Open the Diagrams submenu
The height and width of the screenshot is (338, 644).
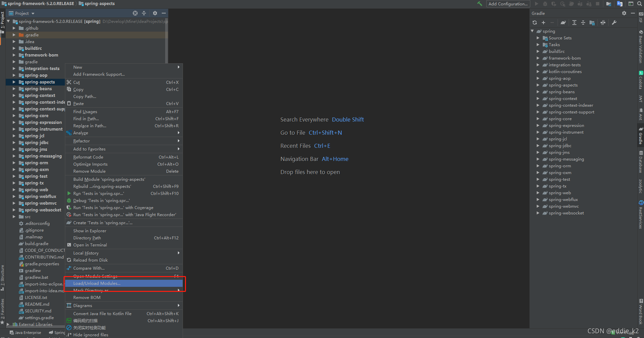124,305
